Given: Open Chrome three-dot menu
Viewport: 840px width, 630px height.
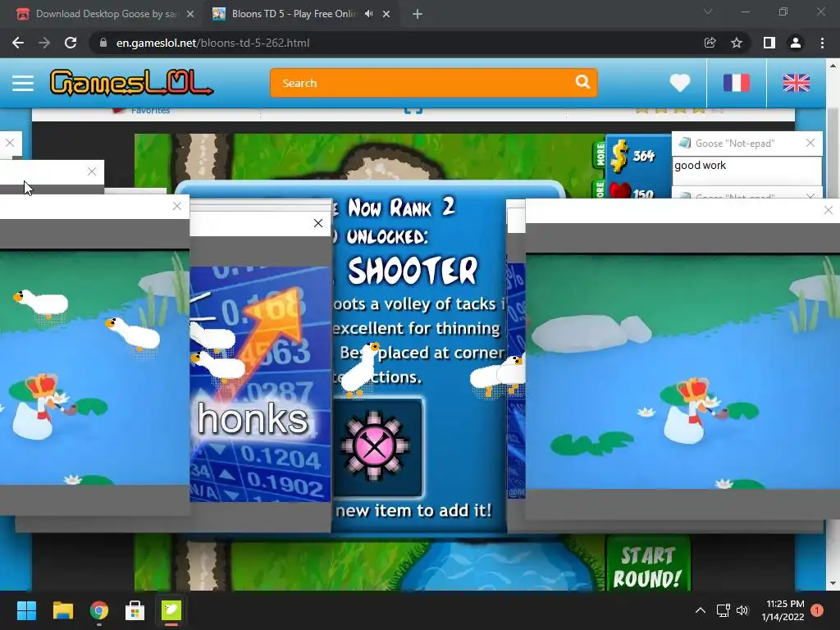Looking at the screenshot, I should tap(822, 43).
